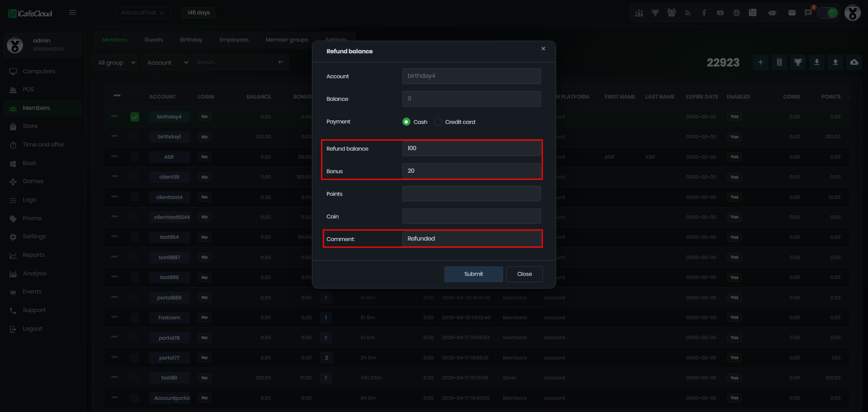Open the Facebook icon link
Viewport: 868px width, 412px height.
[704, 13]
